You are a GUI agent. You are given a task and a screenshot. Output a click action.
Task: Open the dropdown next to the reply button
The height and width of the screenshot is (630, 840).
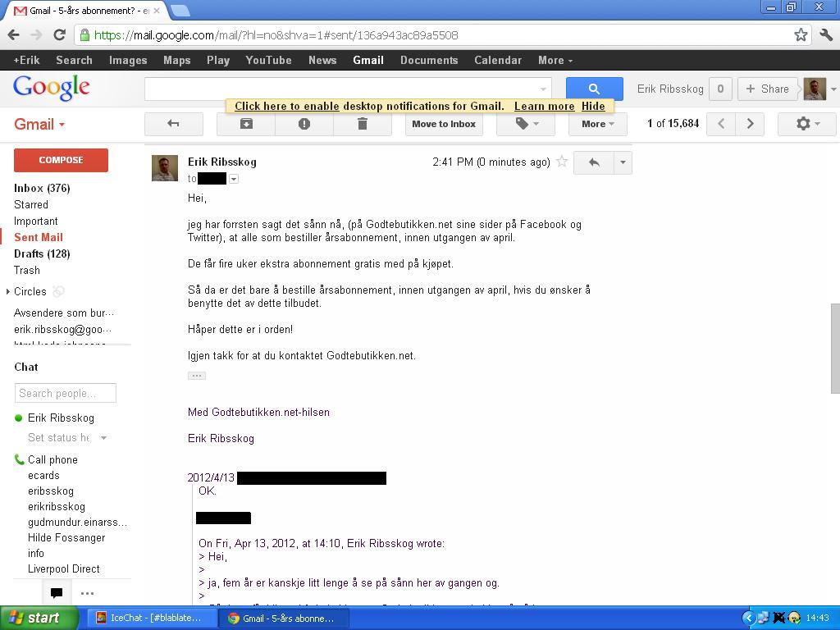coord(623,162)
